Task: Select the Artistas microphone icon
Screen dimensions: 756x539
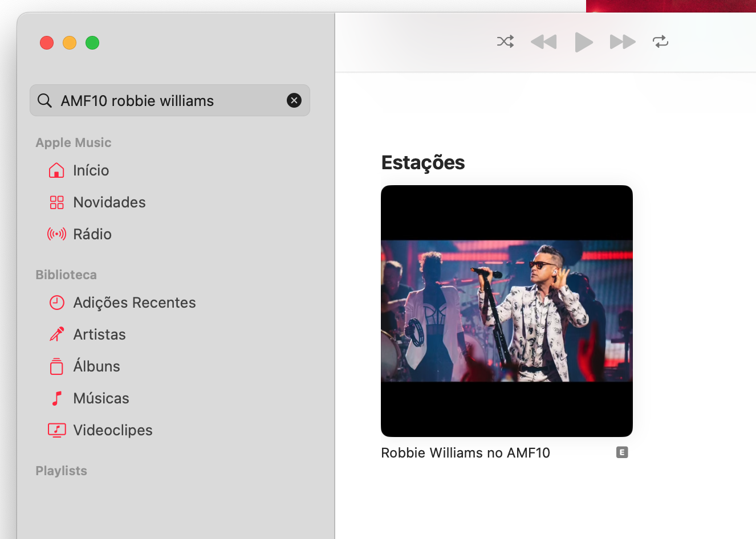Action: click(x=56, y=334)
